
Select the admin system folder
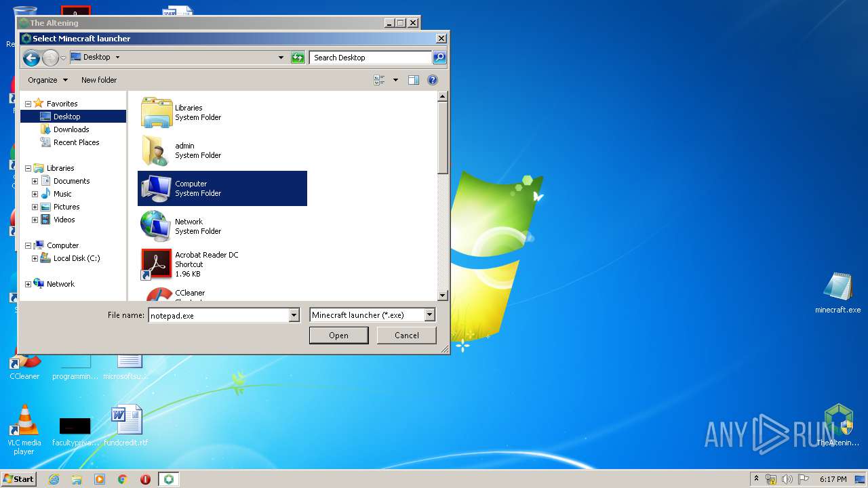click(222, 150)
